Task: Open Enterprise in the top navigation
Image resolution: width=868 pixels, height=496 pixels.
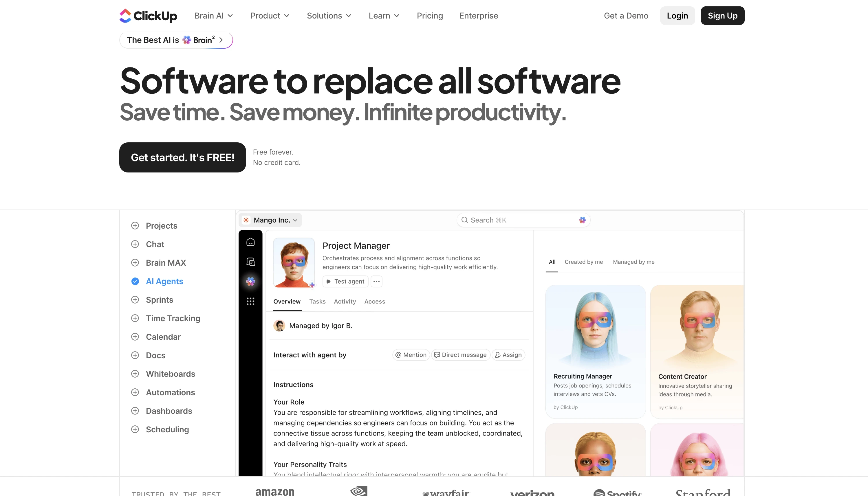Action: click(479, 16)
